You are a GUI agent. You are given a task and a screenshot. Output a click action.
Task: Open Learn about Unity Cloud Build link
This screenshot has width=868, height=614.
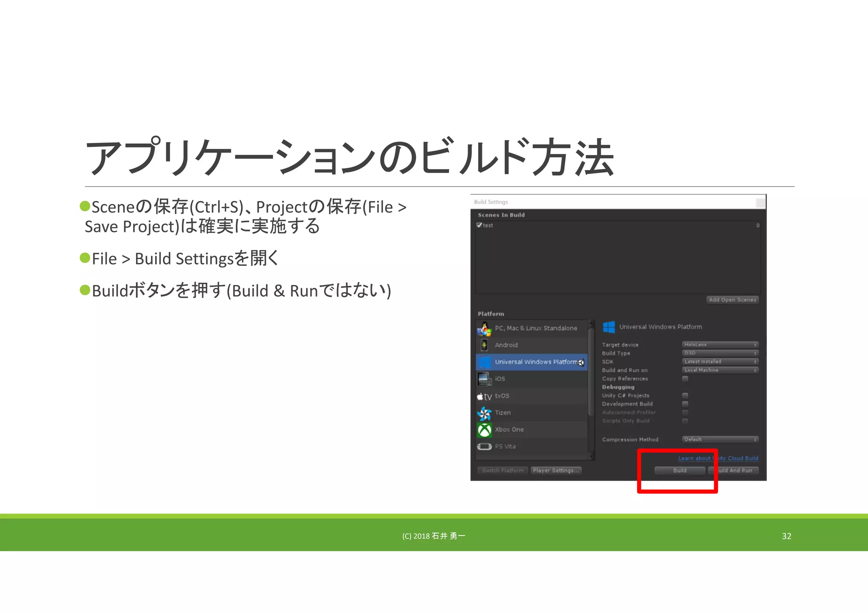[x=718, y=458]
